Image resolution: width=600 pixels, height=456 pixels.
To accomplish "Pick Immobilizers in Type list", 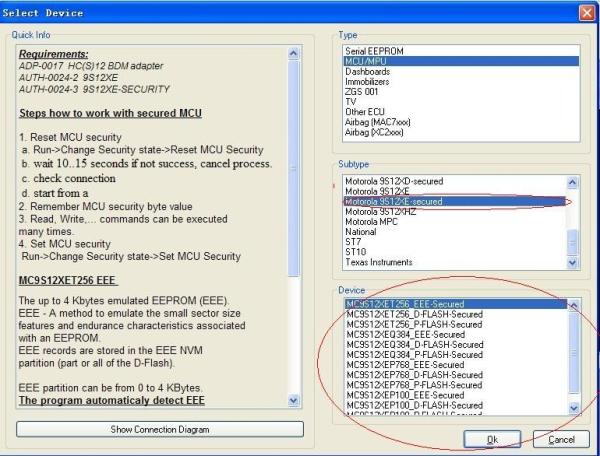I will (461, 81).
